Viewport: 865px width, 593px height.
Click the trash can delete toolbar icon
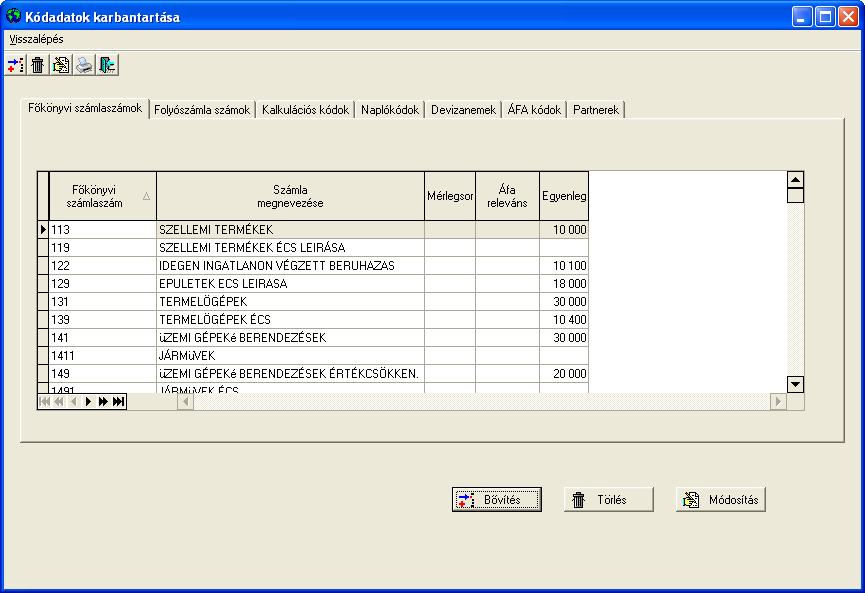point(38,65)
